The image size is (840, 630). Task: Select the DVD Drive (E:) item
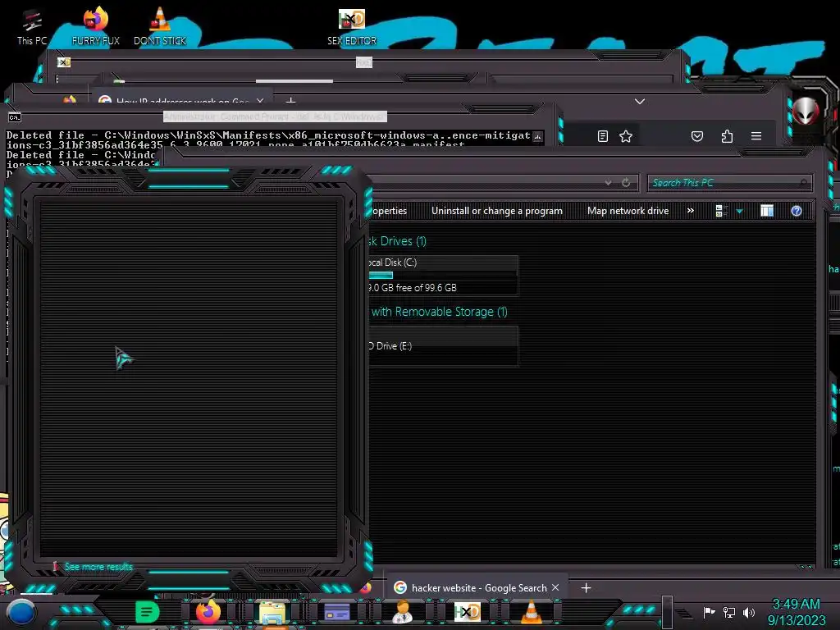(443, 346)
